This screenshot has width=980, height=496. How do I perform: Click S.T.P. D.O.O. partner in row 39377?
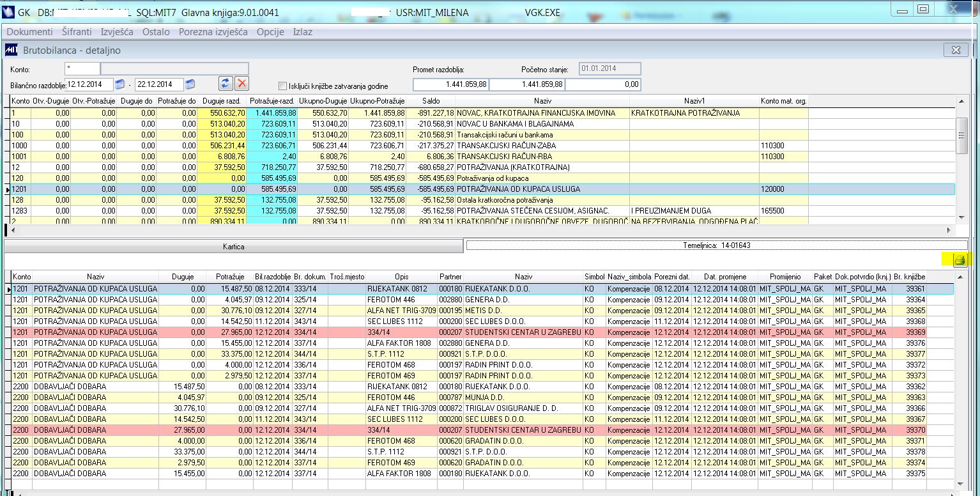click(487, 354)
